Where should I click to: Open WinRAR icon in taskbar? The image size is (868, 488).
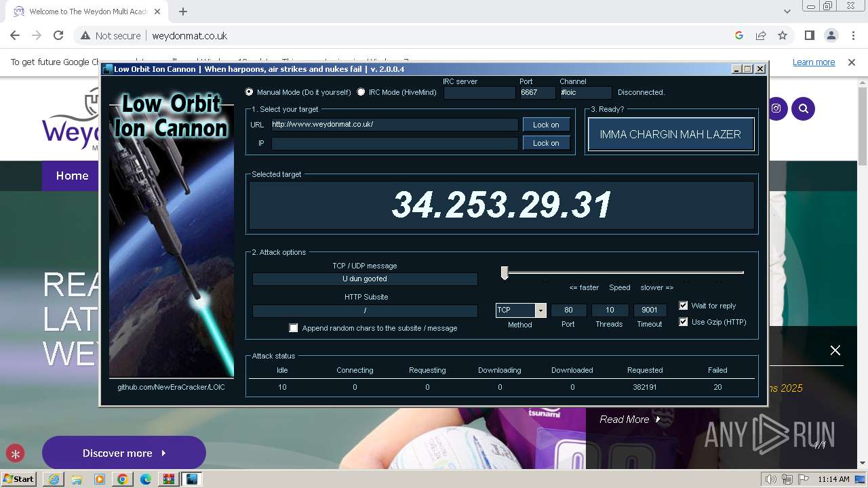point(169,479)
